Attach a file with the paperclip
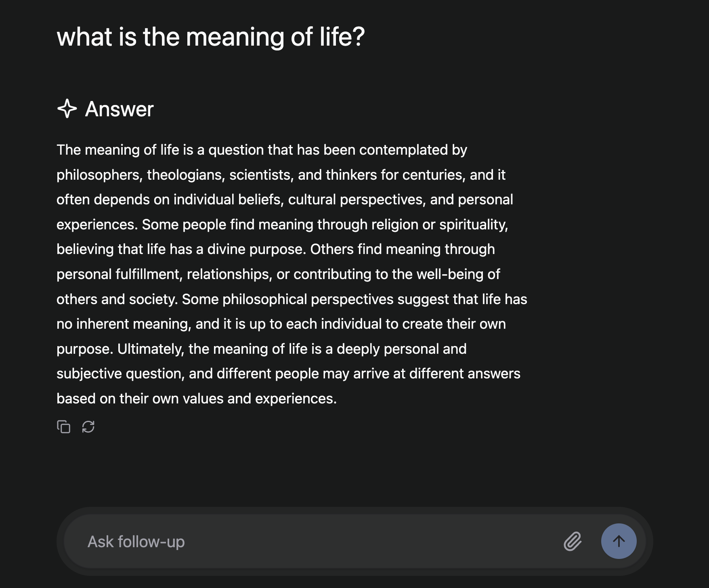The image size is (709, 588). point(573,541)
